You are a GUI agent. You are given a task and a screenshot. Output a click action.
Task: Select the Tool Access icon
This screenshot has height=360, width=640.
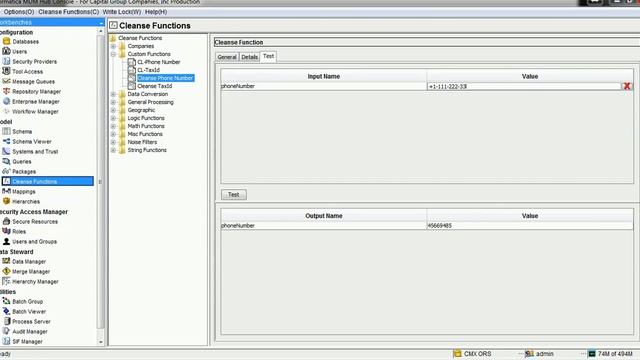click(x=7, y=71)
